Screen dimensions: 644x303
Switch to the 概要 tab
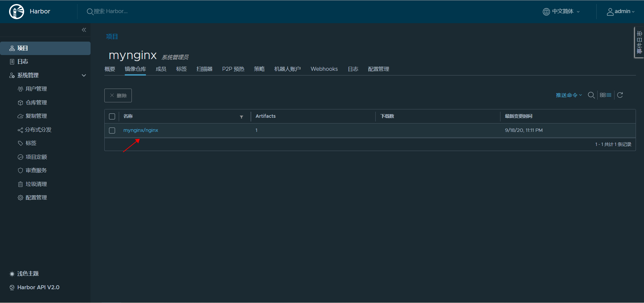coord(110,69)
